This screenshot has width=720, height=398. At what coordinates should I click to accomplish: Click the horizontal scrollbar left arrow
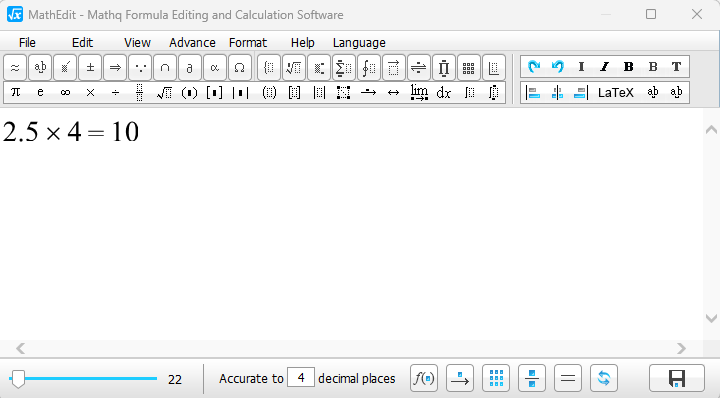21,348
